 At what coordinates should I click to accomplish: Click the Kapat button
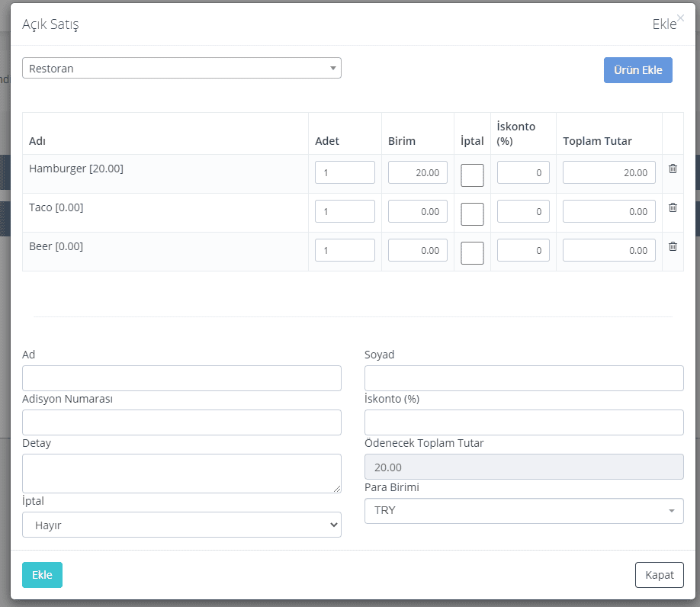pos(660,575)
